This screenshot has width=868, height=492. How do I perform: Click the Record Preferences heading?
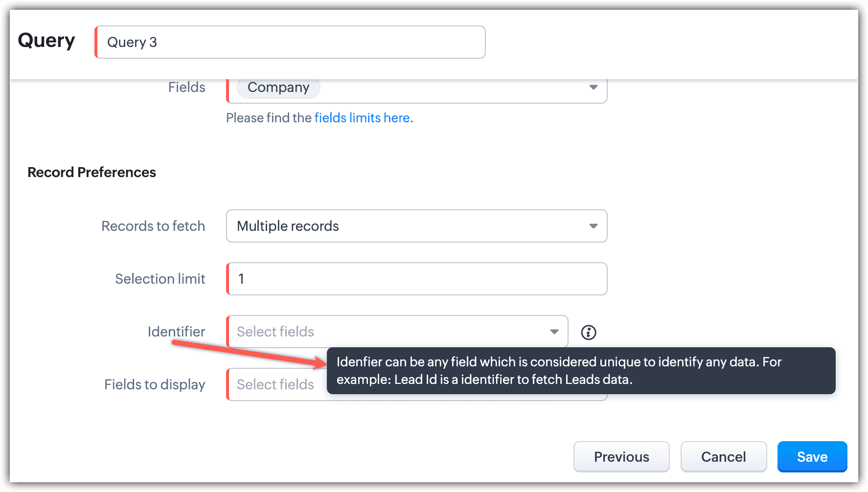point(91,172)
